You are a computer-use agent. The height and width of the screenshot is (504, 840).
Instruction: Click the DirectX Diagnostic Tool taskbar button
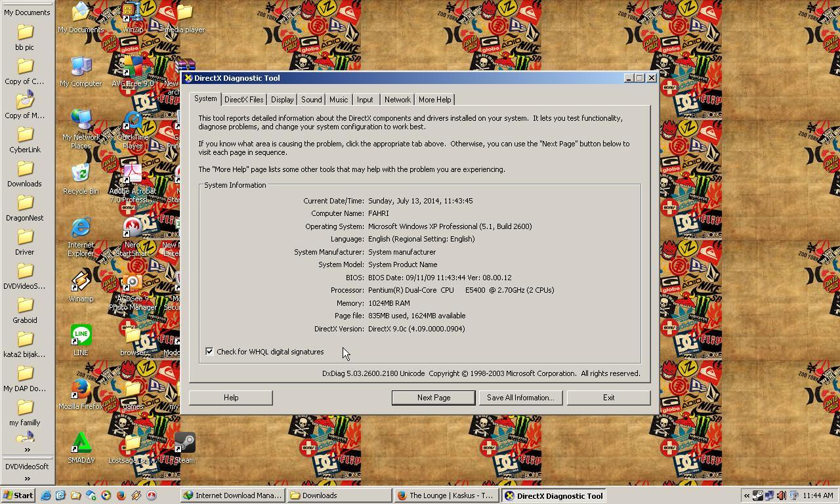click(553, 495)
